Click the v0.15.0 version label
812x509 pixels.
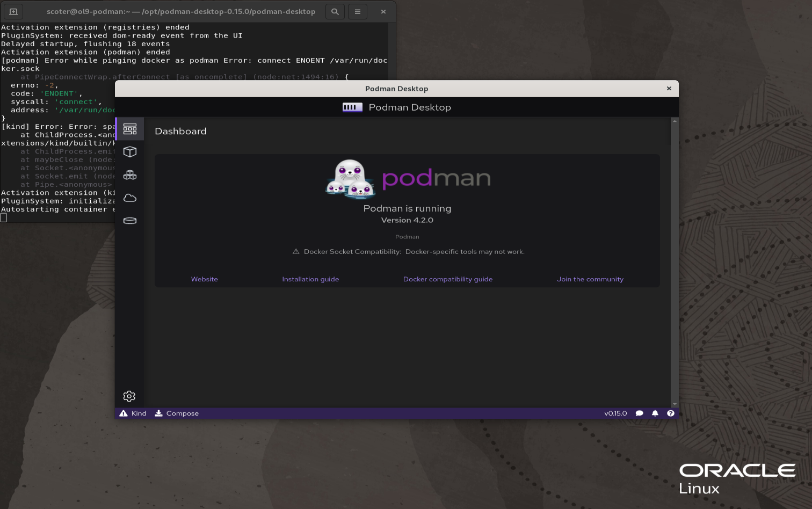(x=616, y=413)
